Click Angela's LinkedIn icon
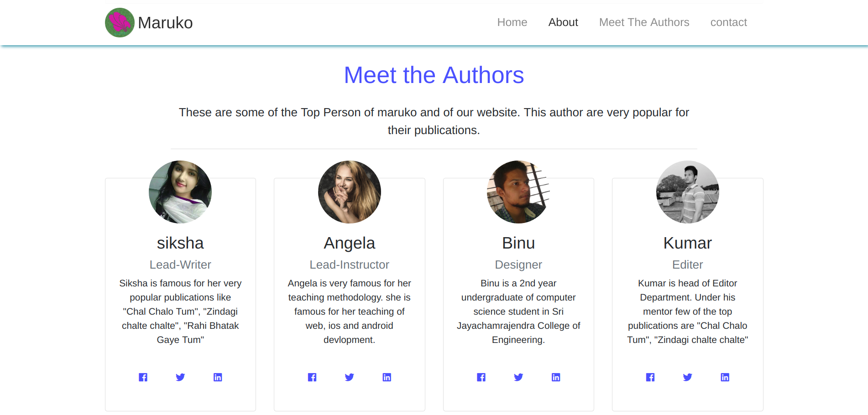 point(387,377)
